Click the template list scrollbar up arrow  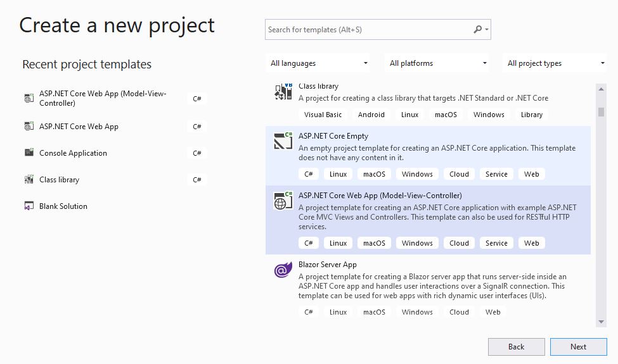(x=601, y=89)
